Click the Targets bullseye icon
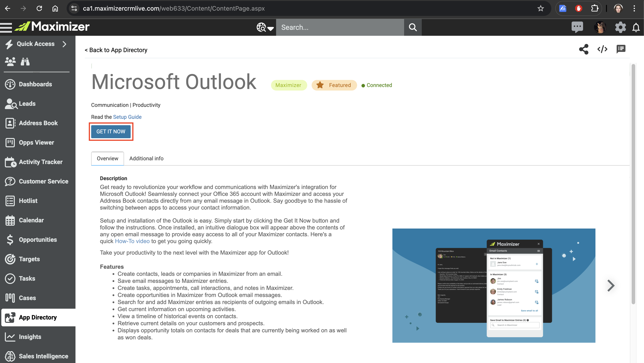644x363 pixels. (x=10, y=259)
